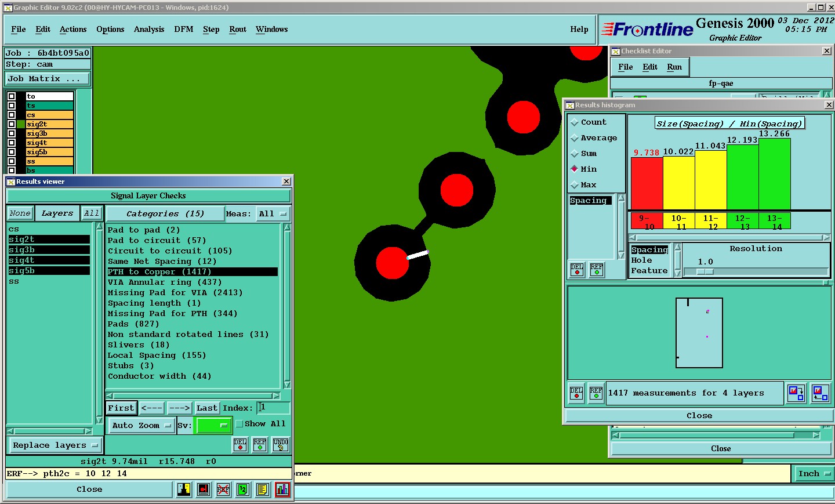835x504 pixels.
Task: Click the REF icon beside UNDO button
Action: tap(260, 445)
